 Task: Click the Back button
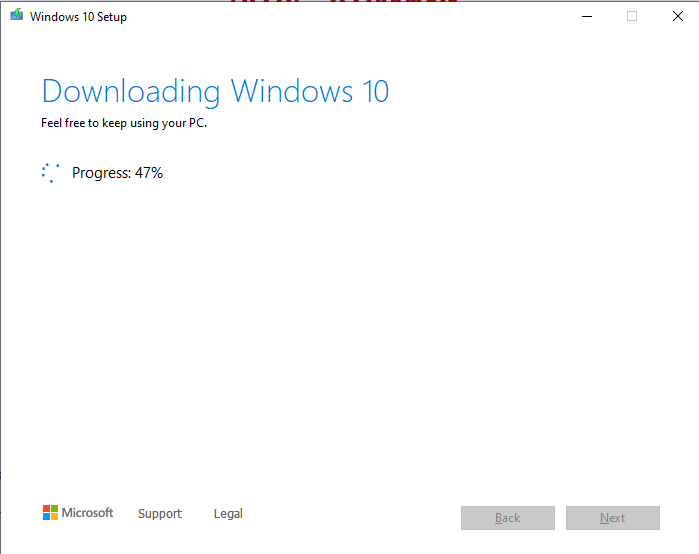[x=508, y=518]
